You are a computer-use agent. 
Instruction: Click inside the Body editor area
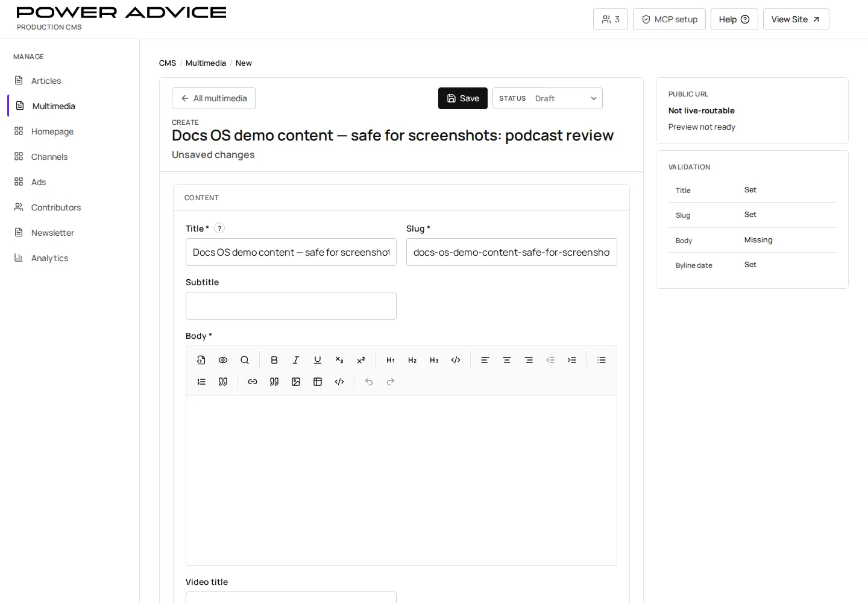click(401, 481)
